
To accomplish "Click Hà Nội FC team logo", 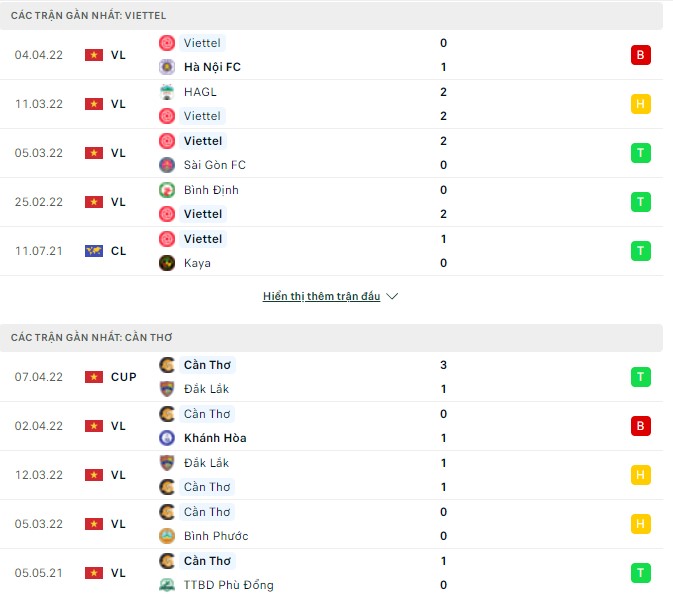I will tap(167, 67).
